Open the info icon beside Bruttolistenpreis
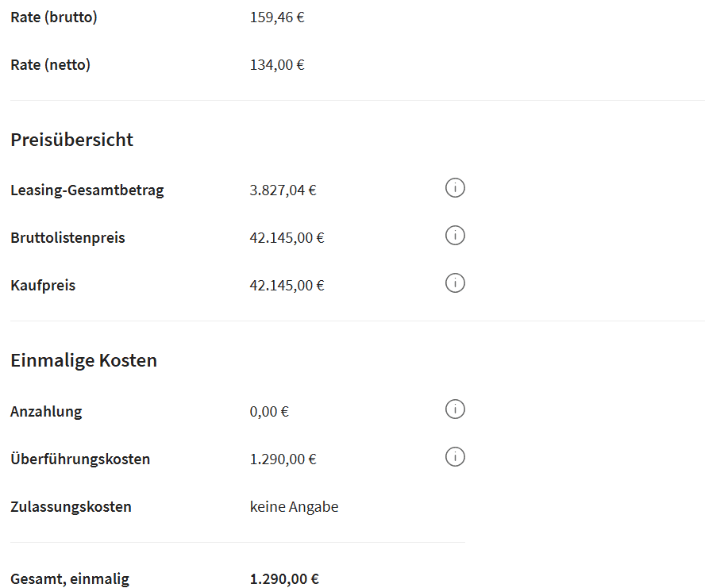The width and height of the screenshot is (728, 588). [455, 236]
